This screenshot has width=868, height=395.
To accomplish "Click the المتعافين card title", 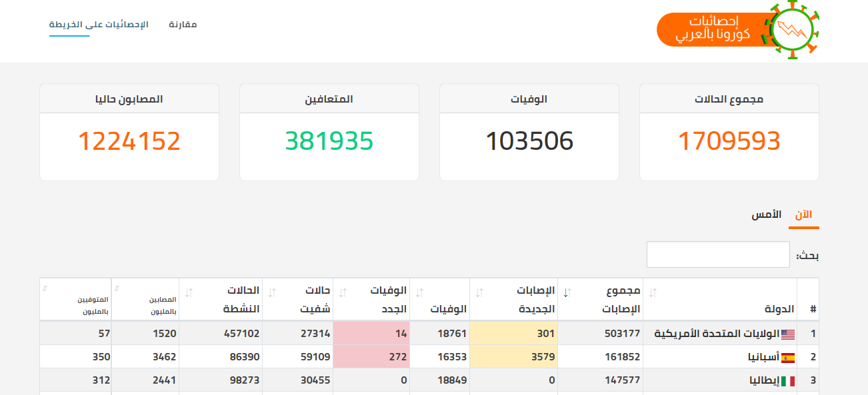I will (x=329, y=99).
